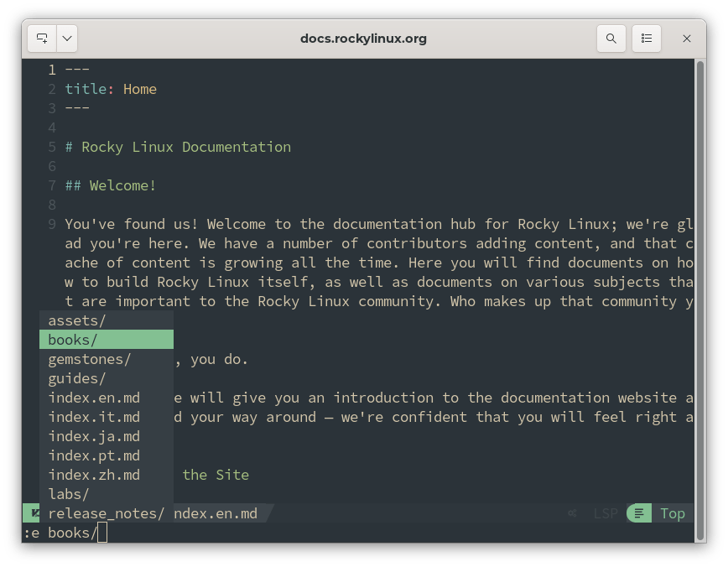Click the LSP status indicator
The height and width of the screenshot is (567, 728).
[606, 513]
